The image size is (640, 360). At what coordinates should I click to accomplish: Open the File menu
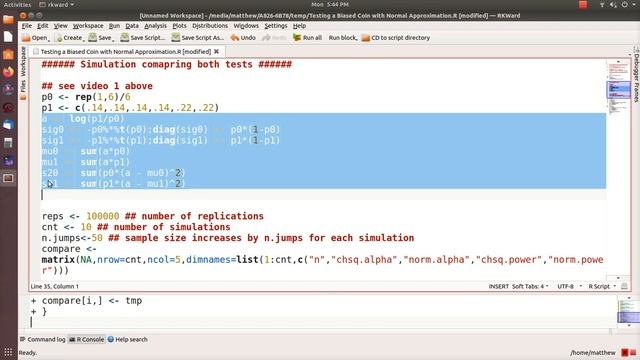coord(27,26)
